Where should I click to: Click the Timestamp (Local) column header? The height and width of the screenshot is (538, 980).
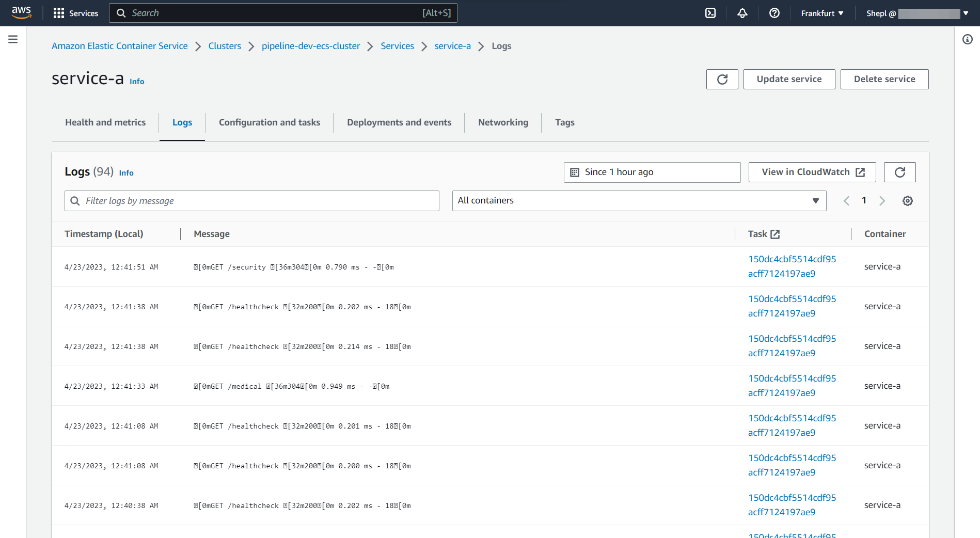click(x=104, y=234)
